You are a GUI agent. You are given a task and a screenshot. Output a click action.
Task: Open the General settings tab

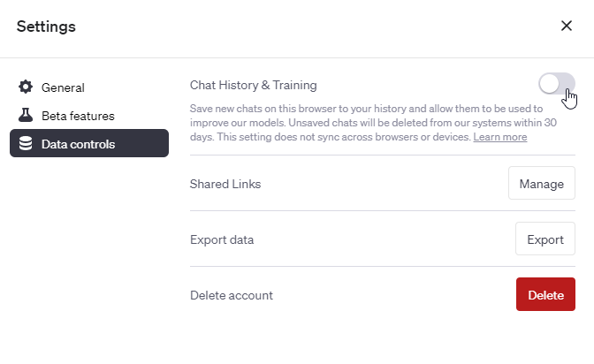tap(63, 87)
